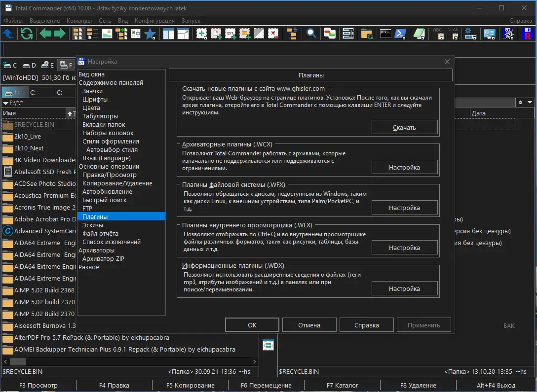This screenshot has width=537, height=392.
Task: Close the Настройка dialog
Action: click(x=447, y=62)
